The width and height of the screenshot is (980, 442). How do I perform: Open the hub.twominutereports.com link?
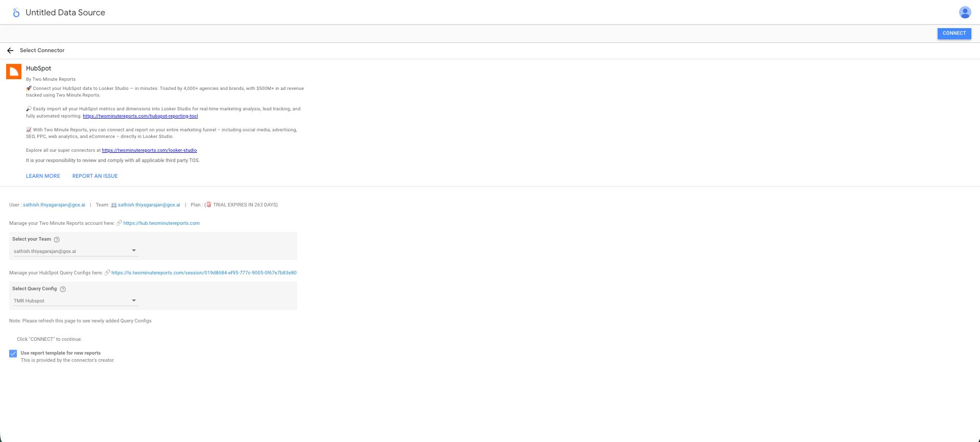tap(161, 223)
